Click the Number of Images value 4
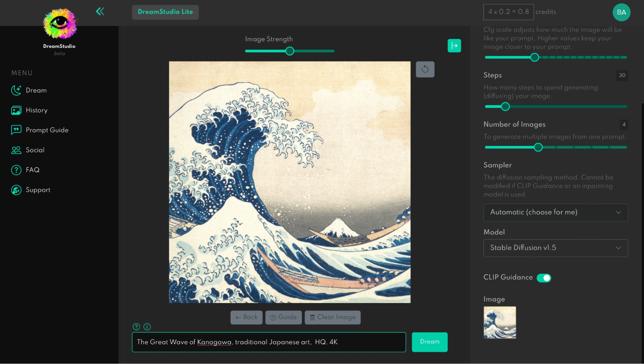 pyautogui.click(x=624, y=124)
